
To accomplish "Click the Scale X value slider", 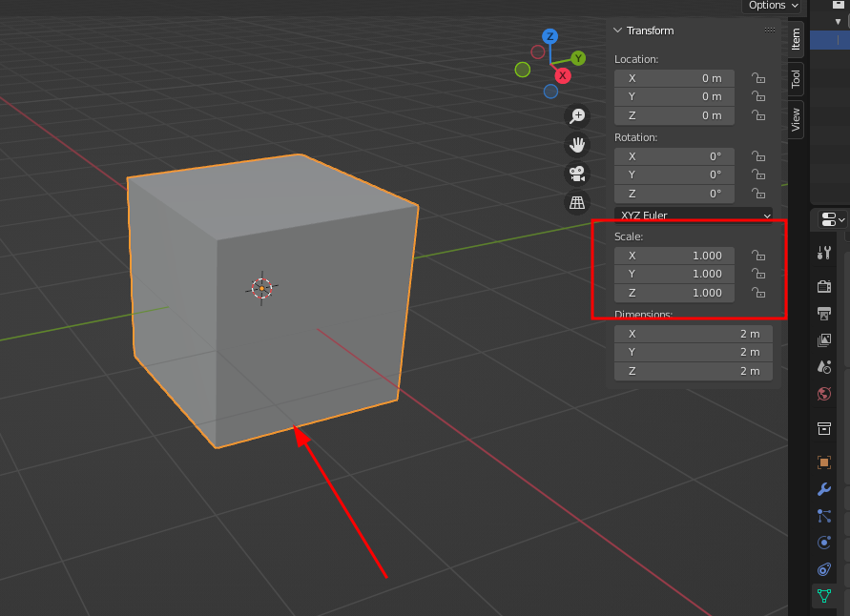I will 674,255.
